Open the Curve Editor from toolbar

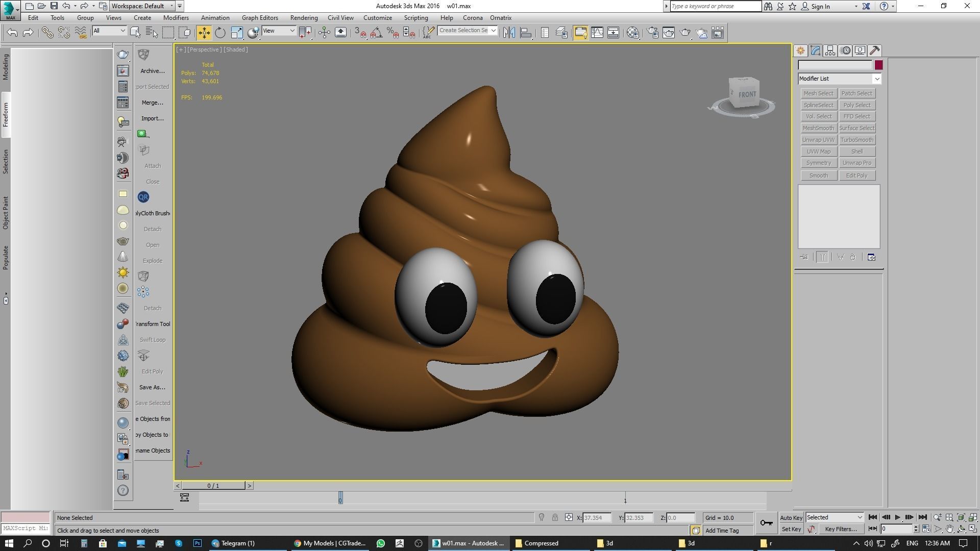(597, 33)
